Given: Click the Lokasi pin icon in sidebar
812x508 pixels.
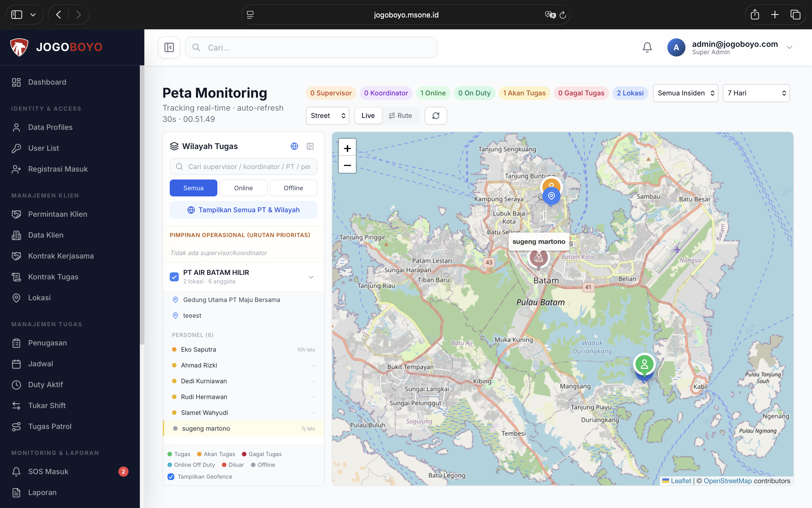Looking at the screenshot, I should tap(16, 298).
